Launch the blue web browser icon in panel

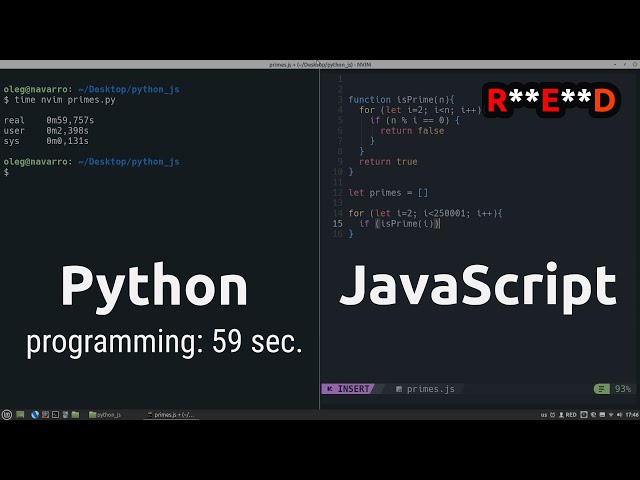35,415
